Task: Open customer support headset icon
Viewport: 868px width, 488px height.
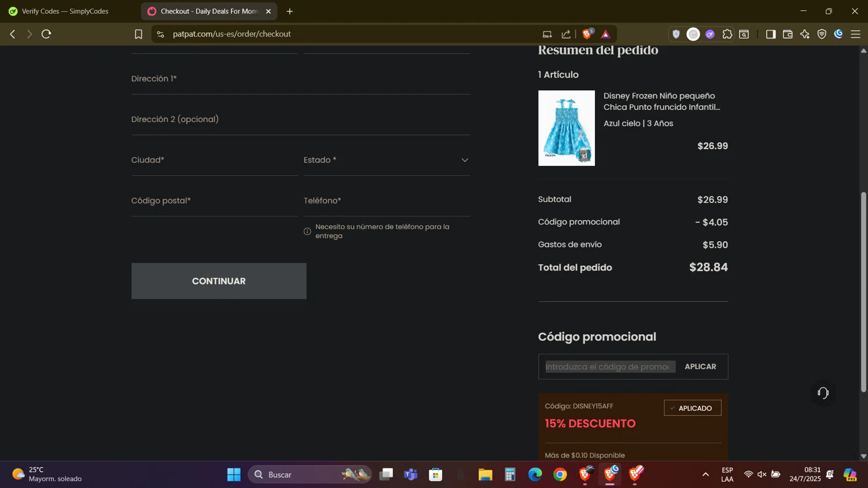Action: click(823, 393)
